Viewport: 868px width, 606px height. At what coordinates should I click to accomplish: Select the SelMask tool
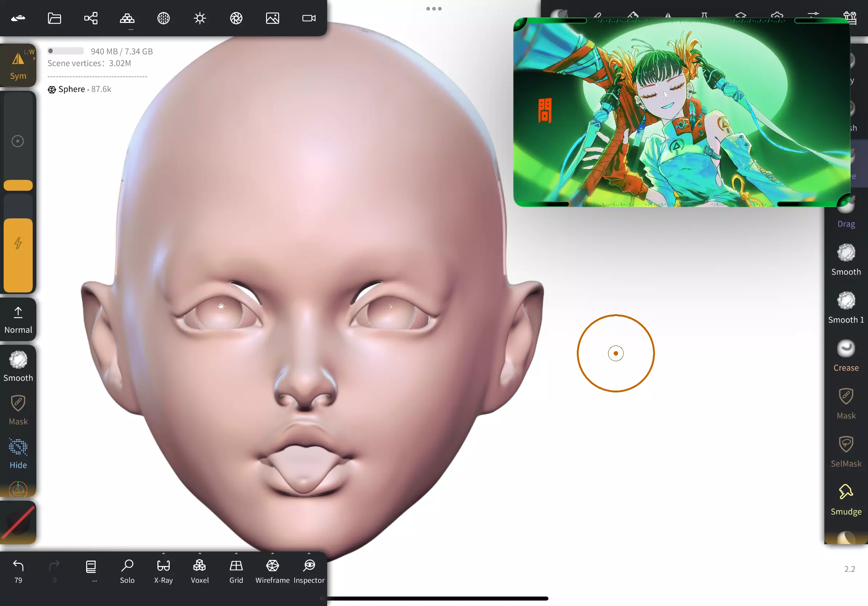point(846,452)
